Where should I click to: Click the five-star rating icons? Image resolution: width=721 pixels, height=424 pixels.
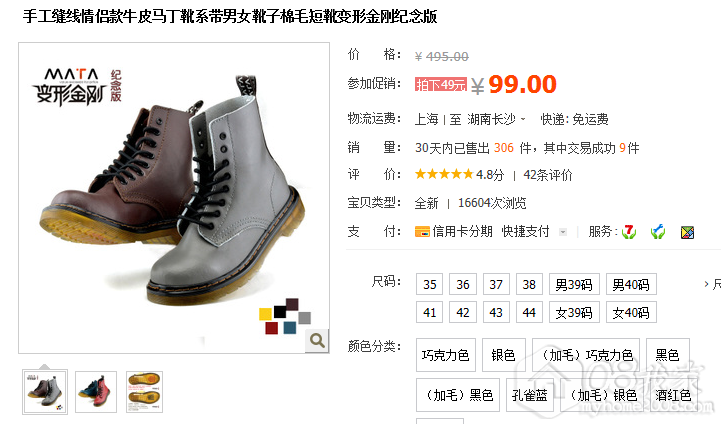pos(444,174)
